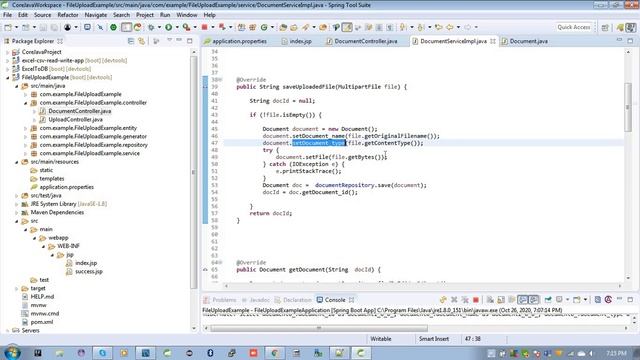The height and width of the screenshot is (360, 640).
Task: Switch to the Problems tab
Action: (x=220, y=300)
